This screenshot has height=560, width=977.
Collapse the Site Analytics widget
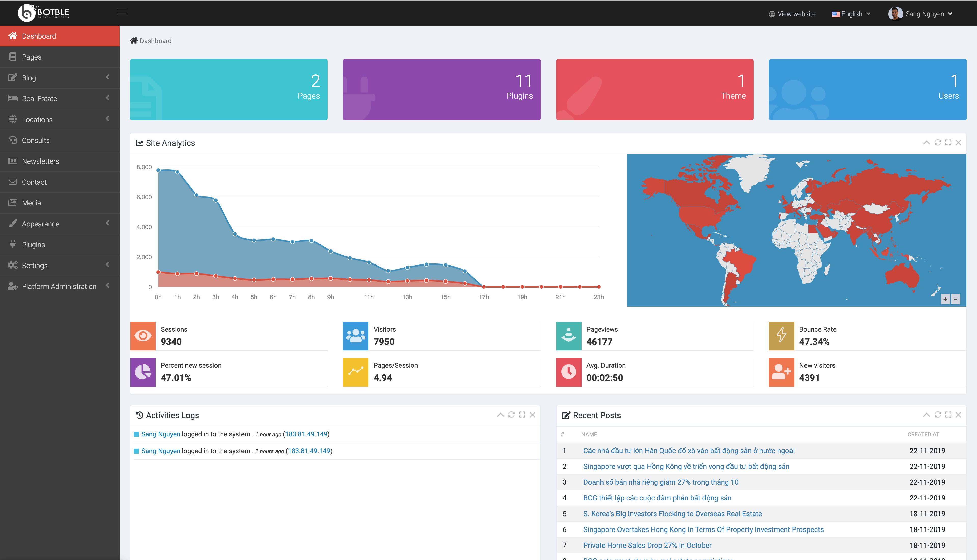[x=926, y=142]
